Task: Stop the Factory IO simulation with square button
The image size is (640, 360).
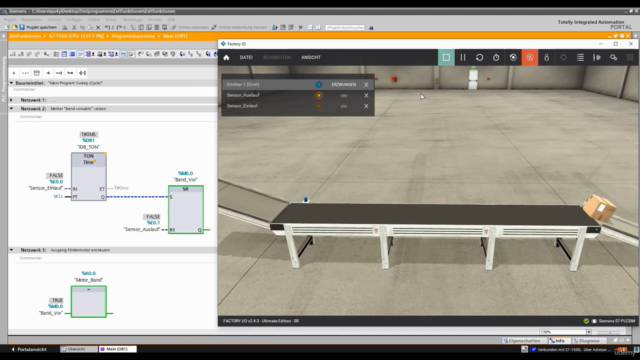Action: (x=446, y=58)
